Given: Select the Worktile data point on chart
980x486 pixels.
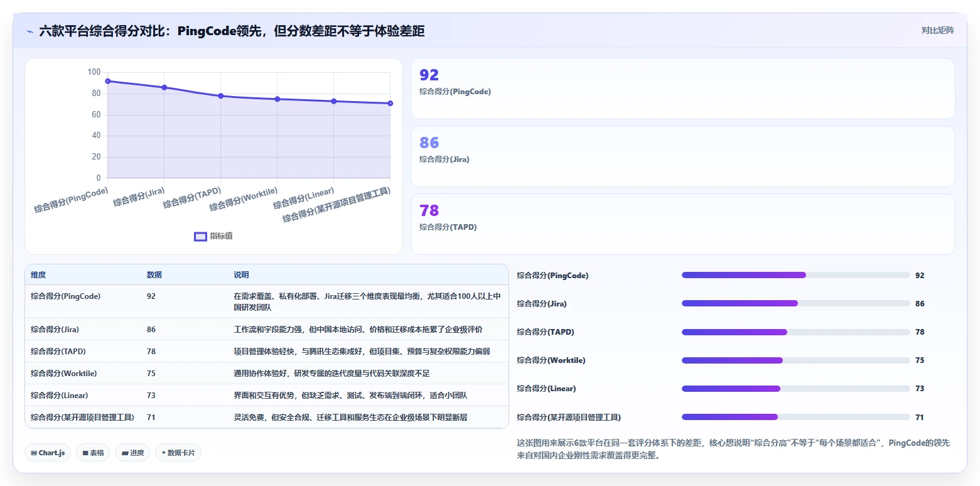Looking at the screenshot, I should pyautogui.click(x=277, y=99).
